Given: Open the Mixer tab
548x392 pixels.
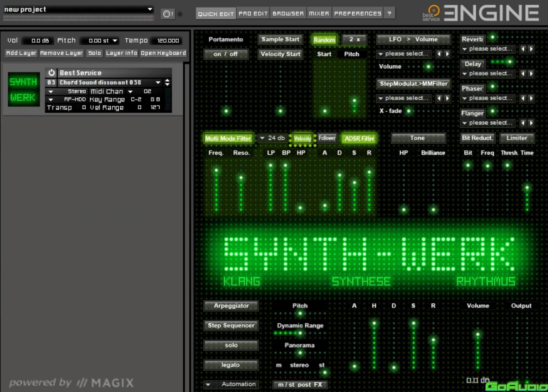Looking at the screenshot, I should pos(319,13).
